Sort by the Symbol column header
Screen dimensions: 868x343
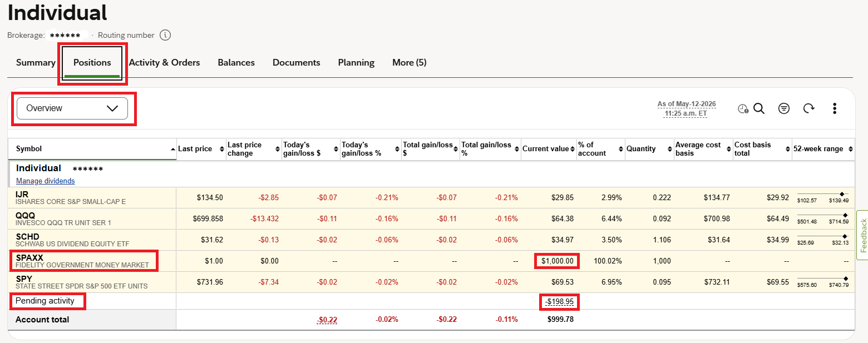click(92, 149)
